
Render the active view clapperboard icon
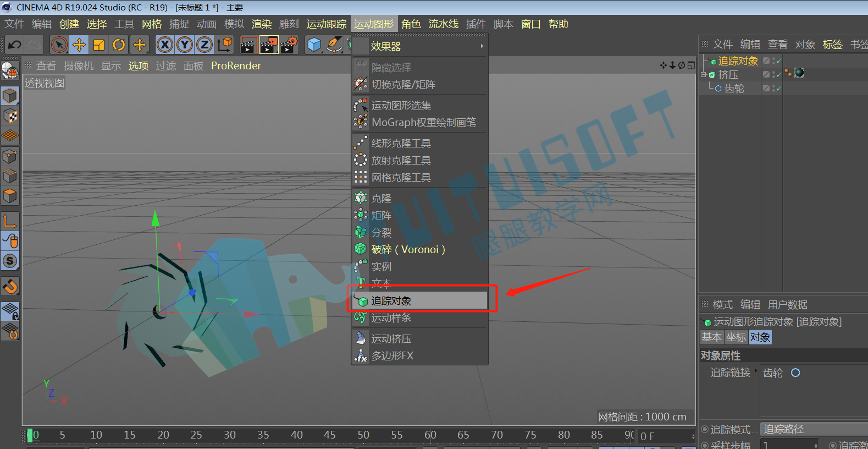tap(248, 45)
